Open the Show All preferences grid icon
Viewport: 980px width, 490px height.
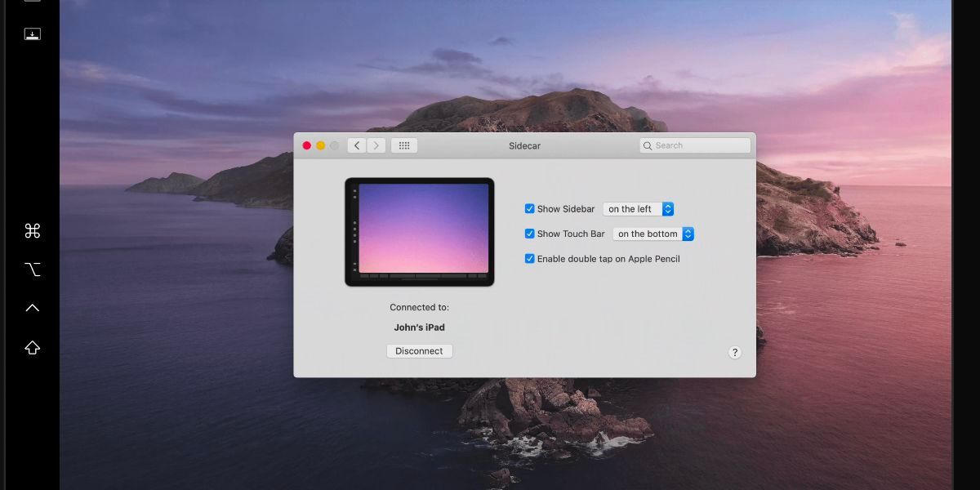point(403,145)
